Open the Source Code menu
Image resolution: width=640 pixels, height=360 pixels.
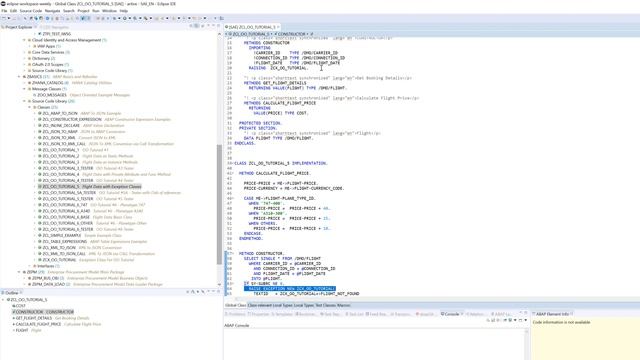[31, 11]
